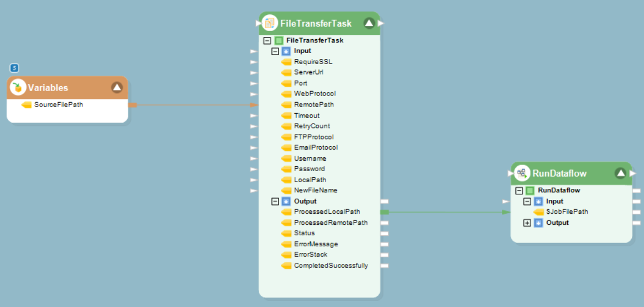Click the blue S badge above Variables
Viewport: 644px width, 307px height.
coord(14,68)
